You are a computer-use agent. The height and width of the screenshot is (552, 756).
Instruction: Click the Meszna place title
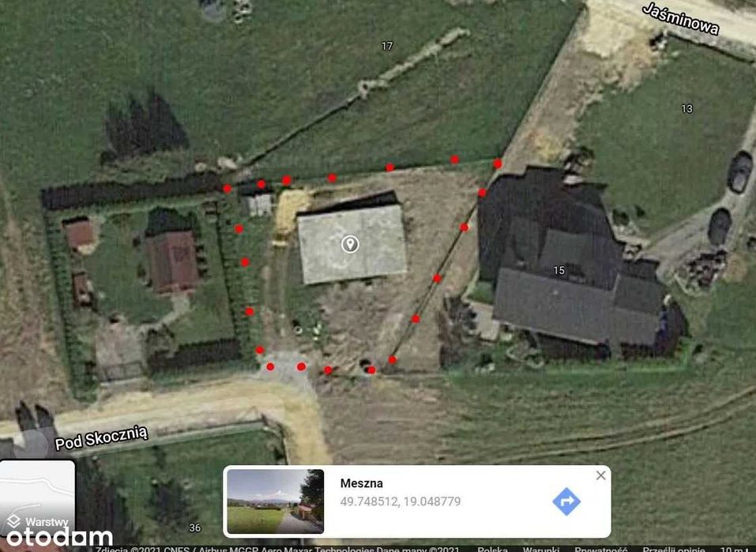point(362,483)
